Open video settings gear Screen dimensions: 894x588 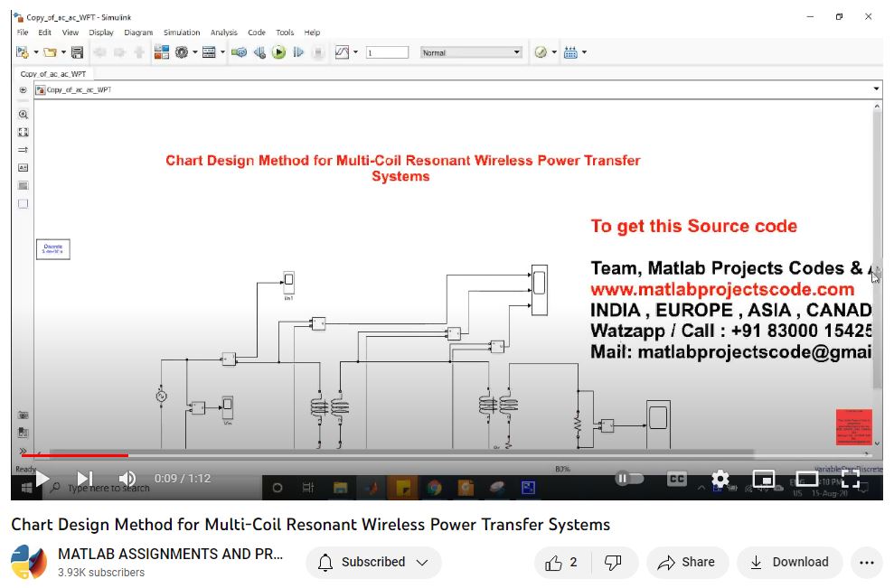[720, 478]
